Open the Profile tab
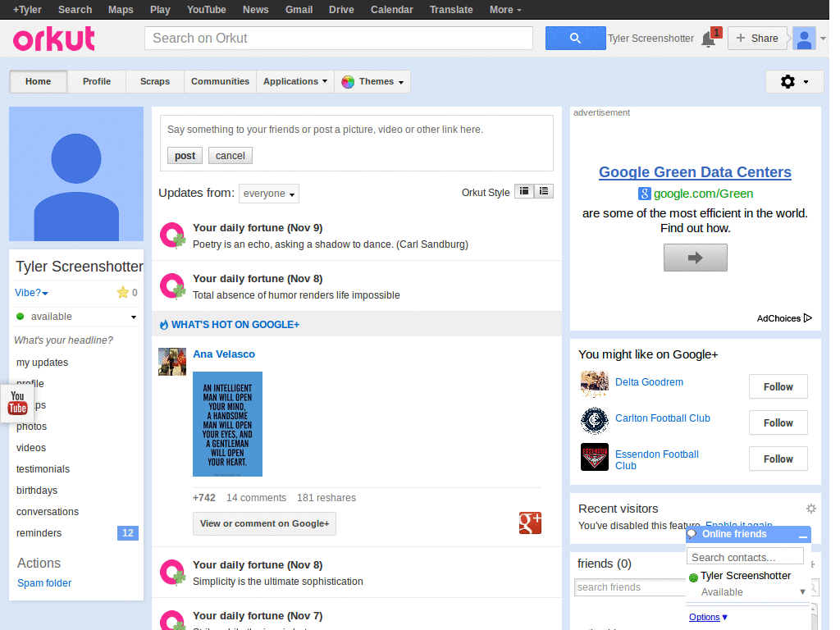The height and width of the screenshot is (630, 840). coord(97,81)
